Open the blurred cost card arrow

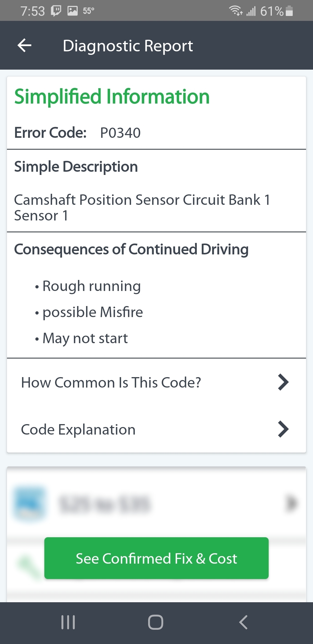pos(292,503)
